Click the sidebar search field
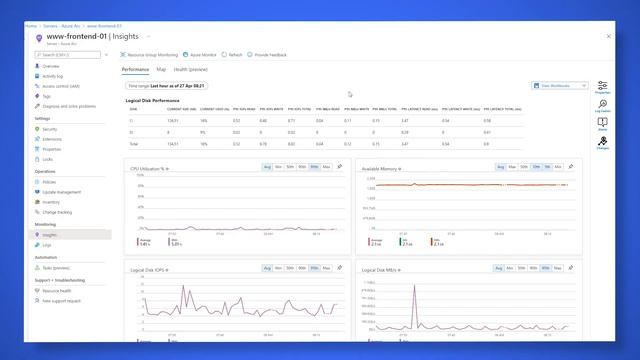This screenshot has height=360, width=640. pyautogui.click(x=68, y=55)
